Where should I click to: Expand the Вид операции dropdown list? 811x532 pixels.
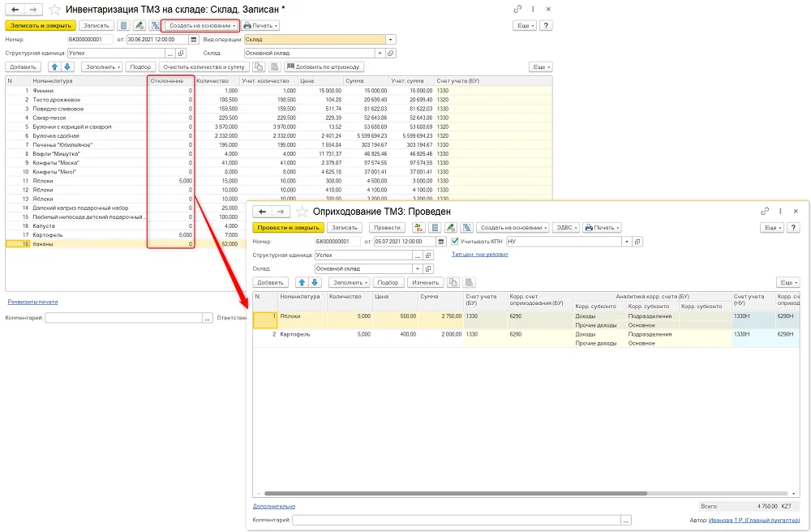(391, 39)
